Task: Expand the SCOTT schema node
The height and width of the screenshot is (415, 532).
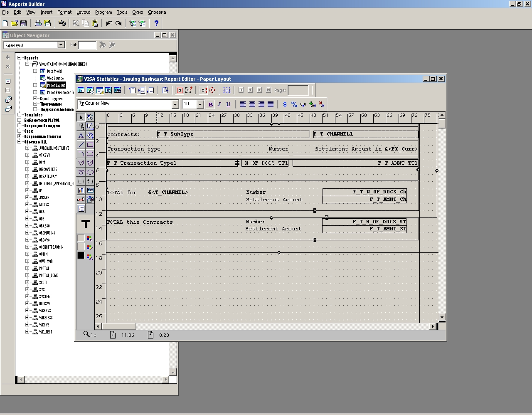Action: tap(27, 282)
